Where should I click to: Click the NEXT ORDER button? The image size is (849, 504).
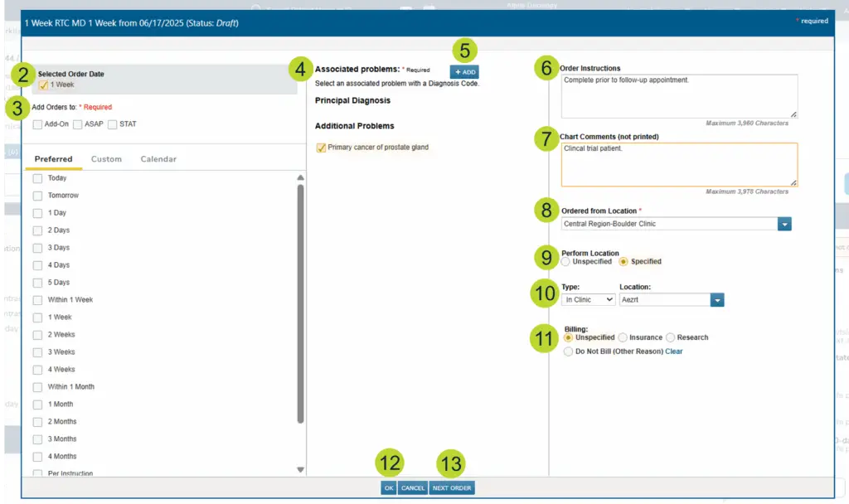[x=452, y=488]
